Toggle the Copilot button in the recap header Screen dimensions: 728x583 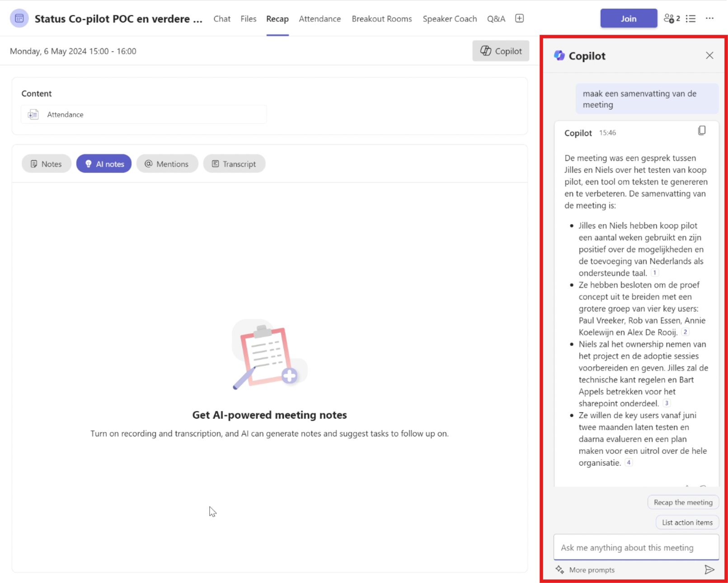(501, 51)
